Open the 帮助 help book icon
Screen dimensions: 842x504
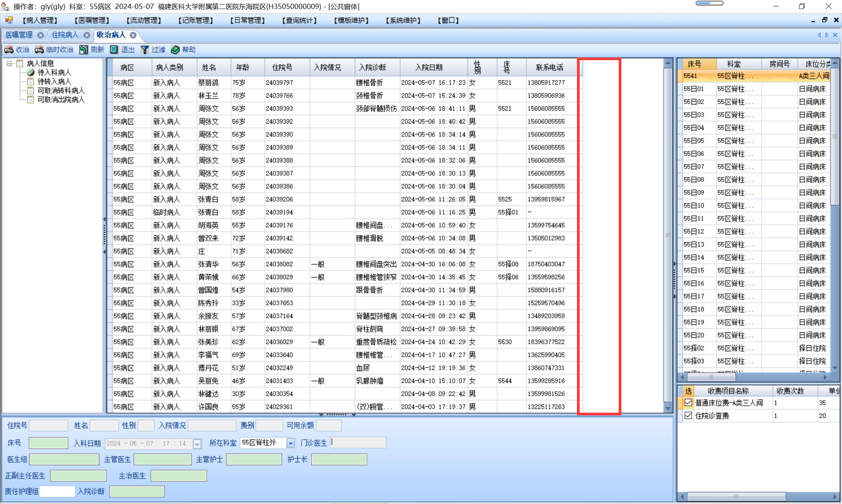[175, 50]
